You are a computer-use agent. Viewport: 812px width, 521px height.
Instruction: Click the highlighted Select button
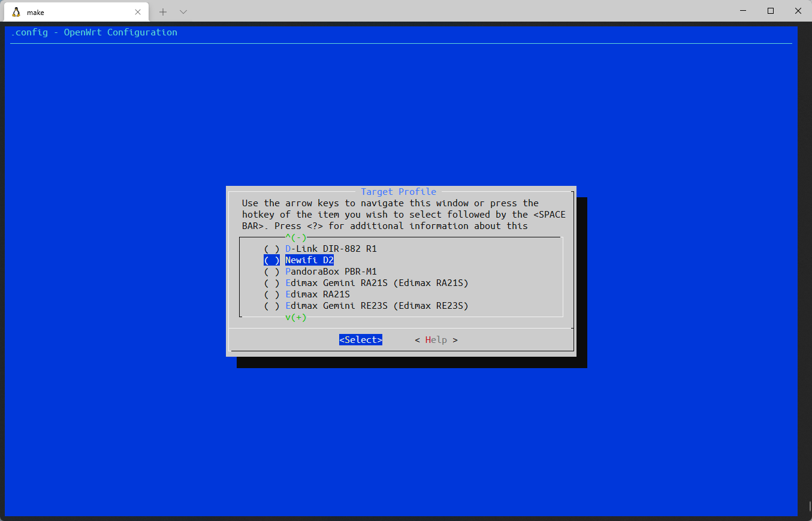click(360, 339)
